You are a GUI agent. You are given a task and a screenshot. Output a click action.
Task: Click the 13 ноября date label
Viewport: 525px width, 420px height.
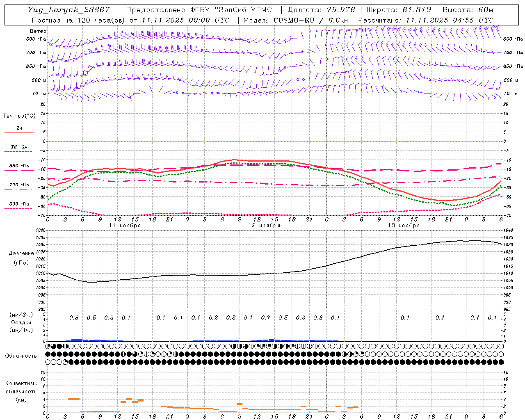pyautogui.click(x=404, y=226)
